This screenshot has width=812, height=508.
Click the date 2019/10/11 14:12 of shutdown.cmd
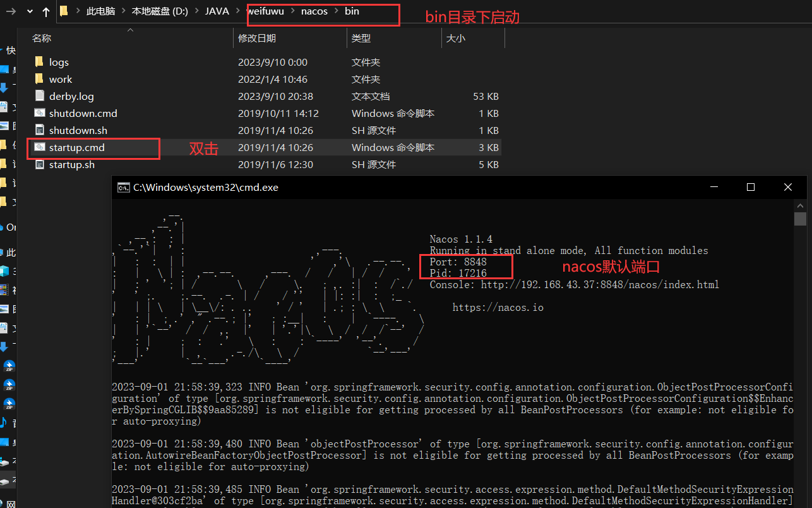(278, 113)
